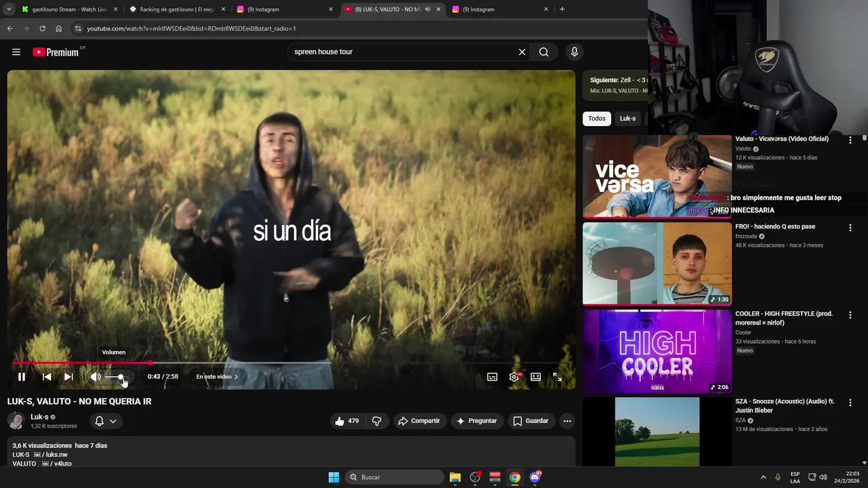The image size is (868, 488).
Task: Enter fullscreen mode
Action: coord(557,377)
